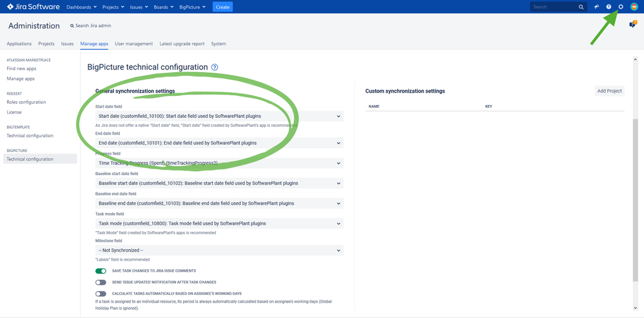Open the feedback megaphone icon
This screenshot has width=644, height=318.
coord(596,7)
